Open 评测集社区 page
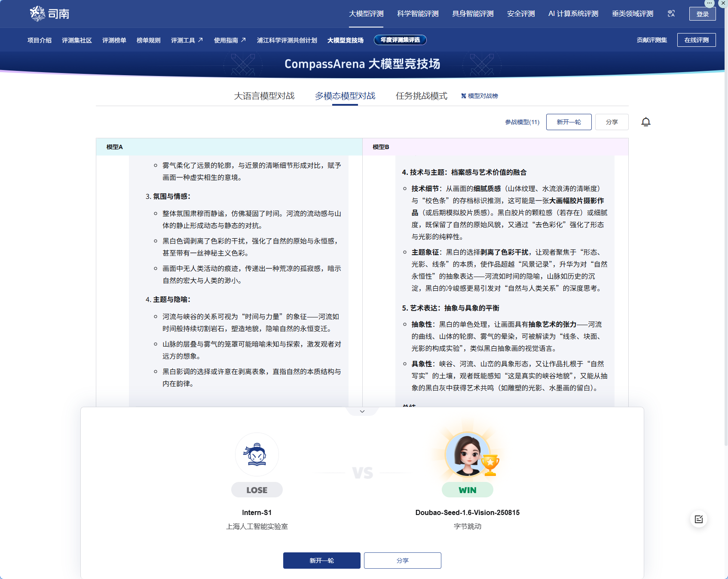728x579 pixels. pos(77,40)
